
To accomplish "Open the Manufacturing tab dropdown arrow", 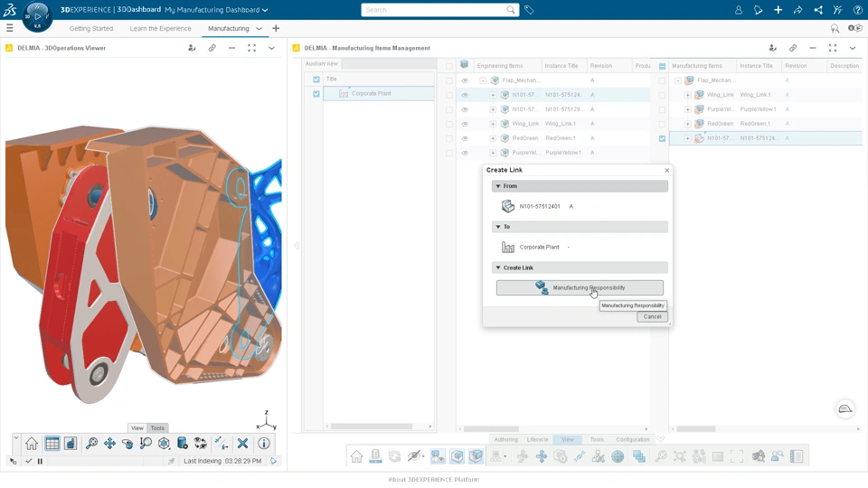I will click(x=259, y=28).
